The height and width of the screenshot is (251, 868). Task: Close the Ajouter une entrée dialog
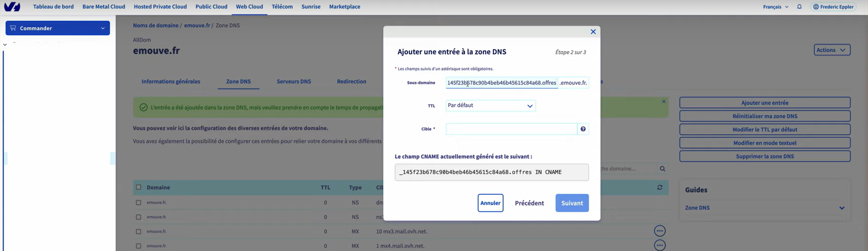[593, 32]
